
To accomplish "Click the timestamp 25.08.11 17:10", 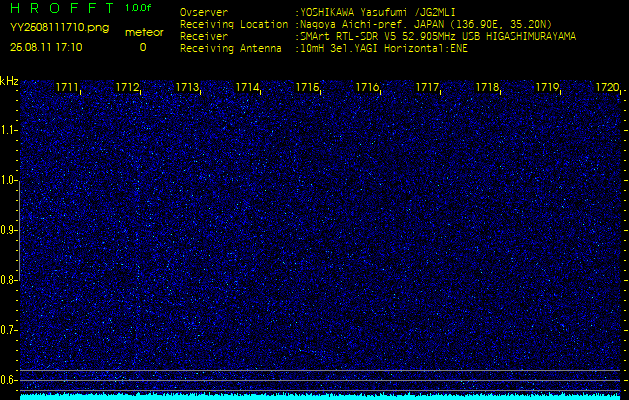I will (x=46, y=47).
